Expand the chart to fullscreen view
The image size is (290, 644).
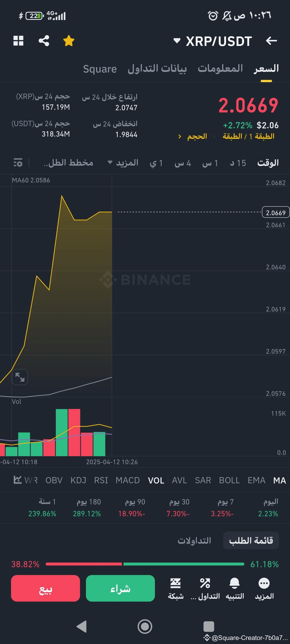coord(20,377)
